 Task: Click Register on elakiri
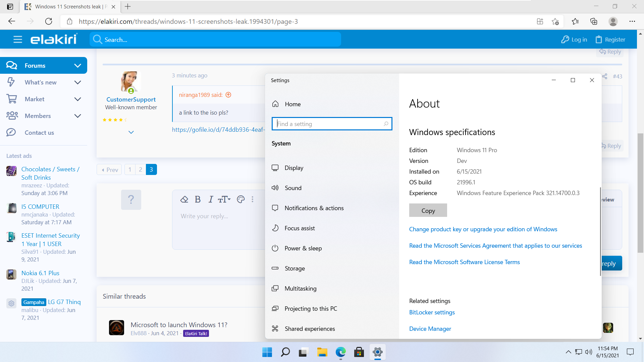point(610,40)
